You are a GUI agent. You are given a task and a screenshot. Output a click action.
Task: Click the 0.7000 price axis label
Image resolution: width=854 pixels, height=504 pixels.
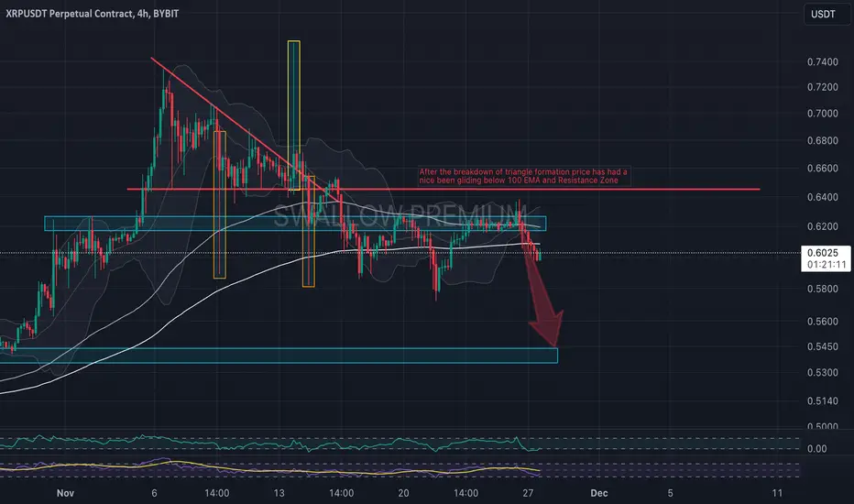click(x=823, y=114)
